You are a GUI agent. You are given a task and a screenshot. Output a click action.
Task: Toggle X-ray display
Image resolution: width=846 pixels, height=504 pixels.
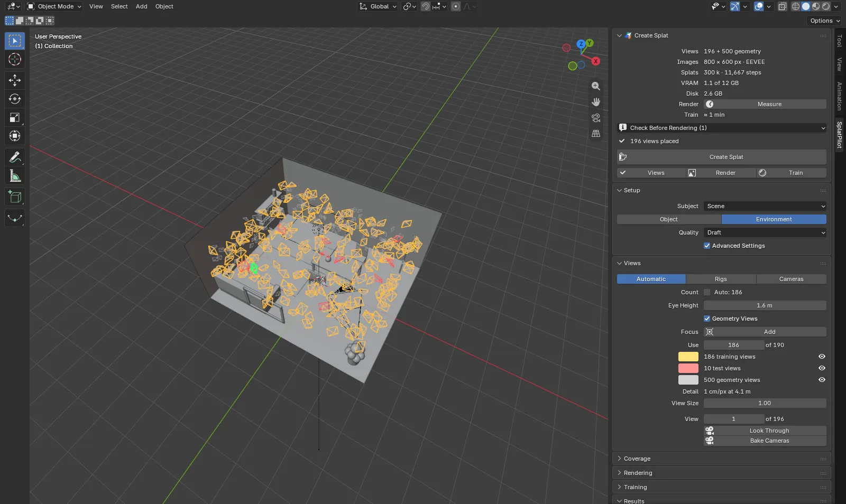click(x=782, y=6)
